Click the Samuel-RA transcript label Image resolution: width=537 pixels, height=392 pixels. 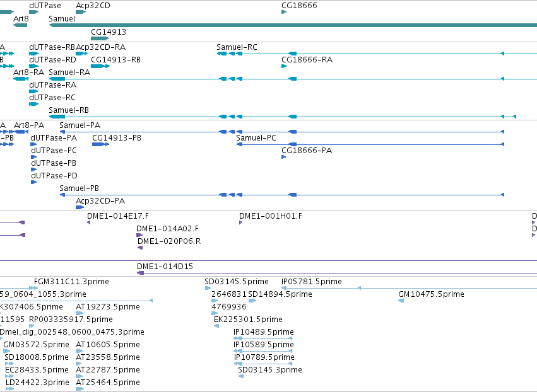[69, 72]
